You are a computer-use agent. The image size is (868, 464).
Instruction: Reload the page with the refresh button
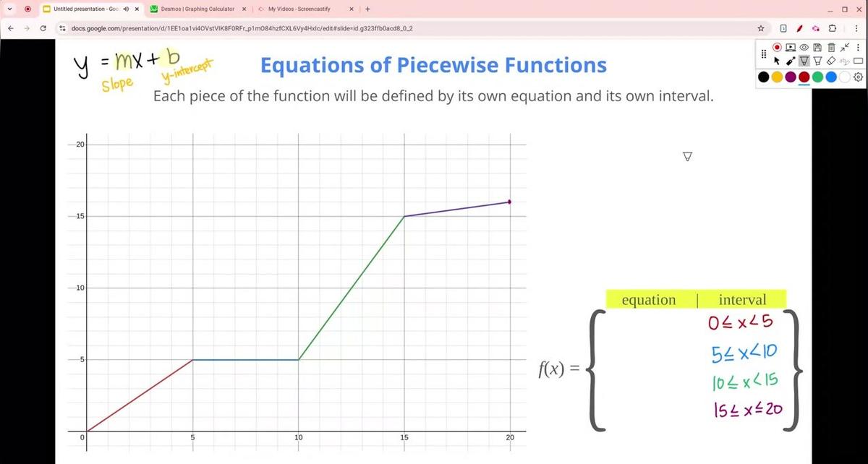pyautogui.click(x=44, y=28)
